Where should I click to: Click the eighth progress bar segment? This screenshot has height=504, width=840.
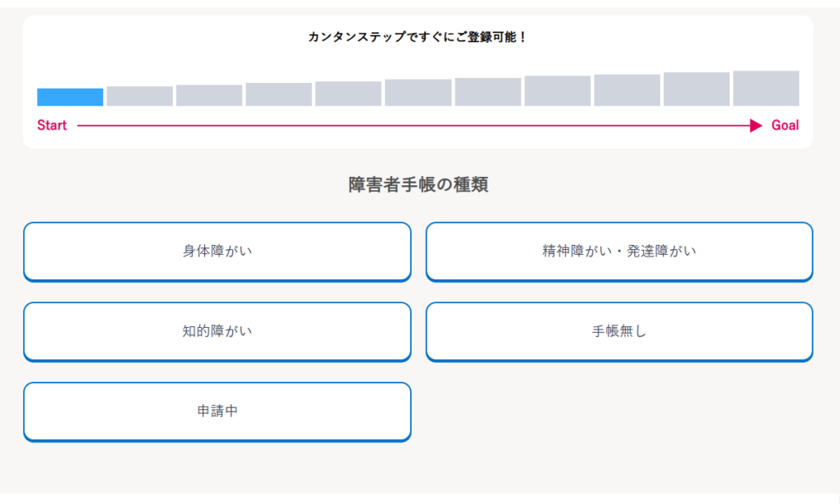pyautogui.click(x=558, y=92)
